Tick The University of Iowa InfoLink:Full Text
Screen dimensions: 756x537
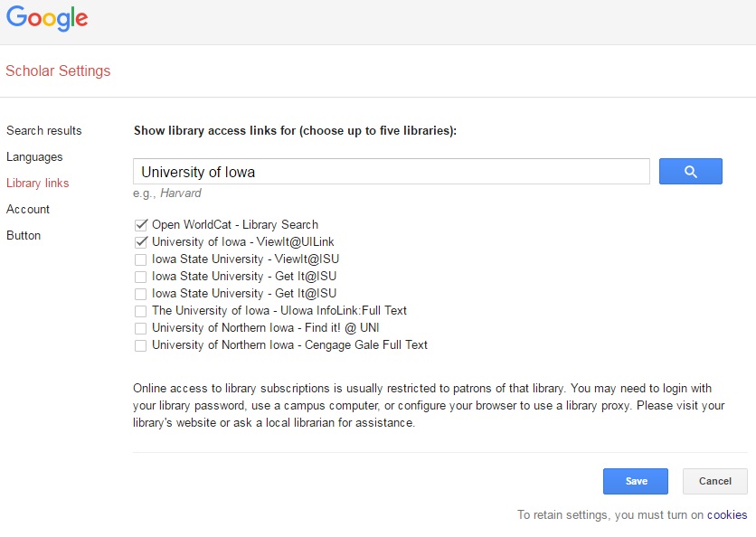point(140,311)
